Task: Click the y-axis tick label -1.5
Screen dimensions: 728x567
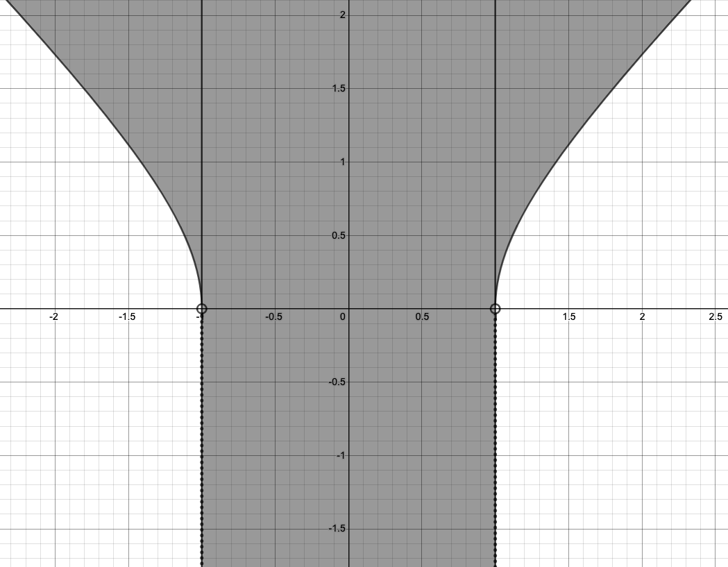Action: click(x=336, y=529)
